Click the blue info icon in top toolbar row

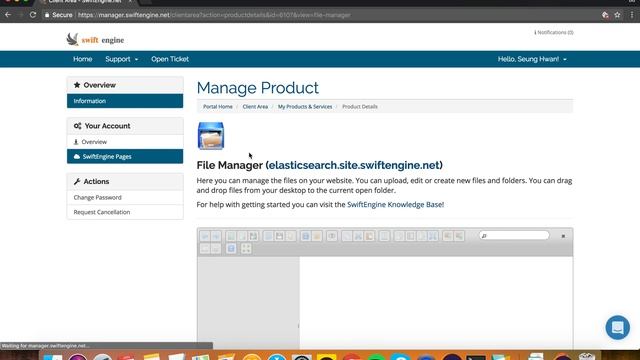pos(305,236)
